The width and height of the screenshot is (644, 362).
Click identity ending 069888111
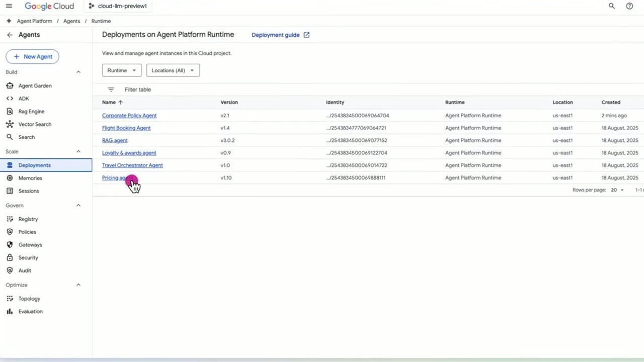[x=356, y=177]
